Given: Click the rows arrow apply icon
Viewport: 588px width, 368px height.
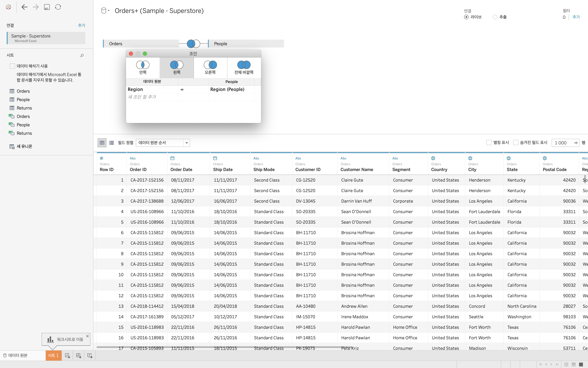Looking at the screenshot, I should click(576, 143).
